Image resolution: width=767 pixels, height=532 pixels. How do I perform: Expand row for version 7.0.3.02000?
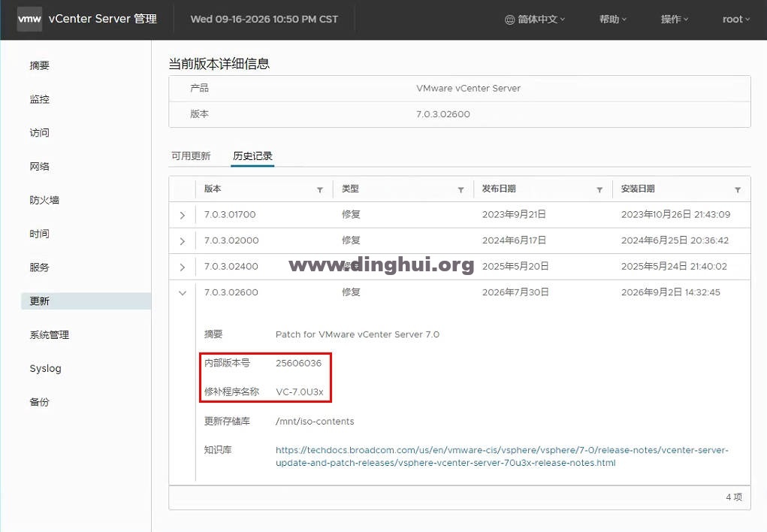pos(183,241)
